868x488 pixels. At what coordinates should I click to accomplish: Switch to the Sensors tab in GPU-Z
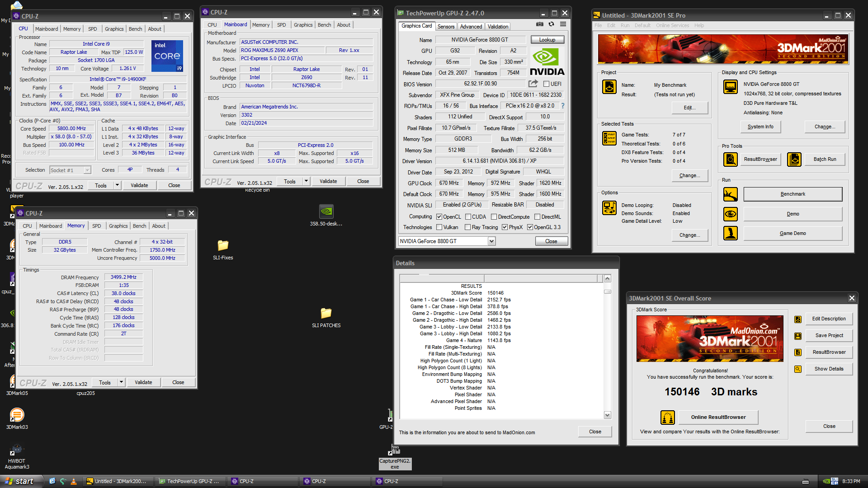click(446, 27)
